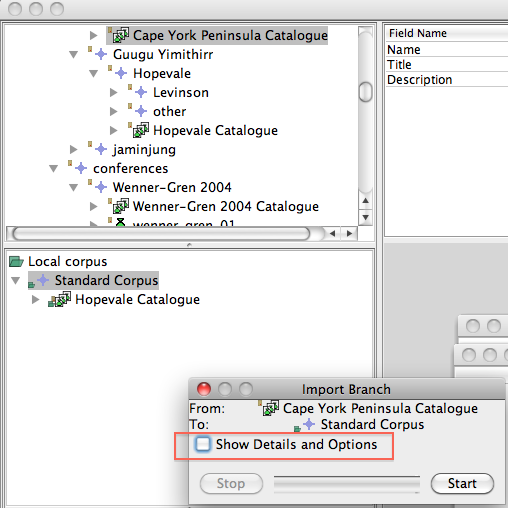Screen dimensions: 508x508
Task: Click the Wenner-Gren 2004 Catalogue icon
Action: coord(120,206)
